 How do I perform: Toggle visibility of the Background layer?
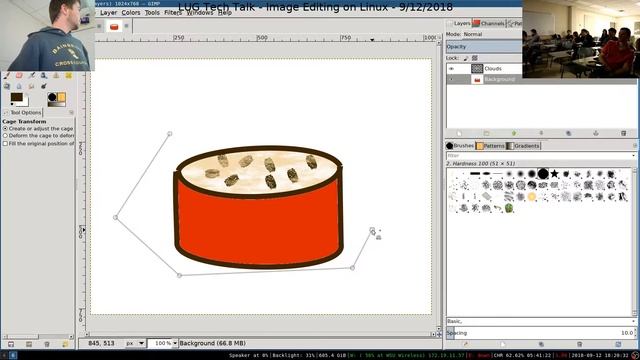click(x=451, y=79)
